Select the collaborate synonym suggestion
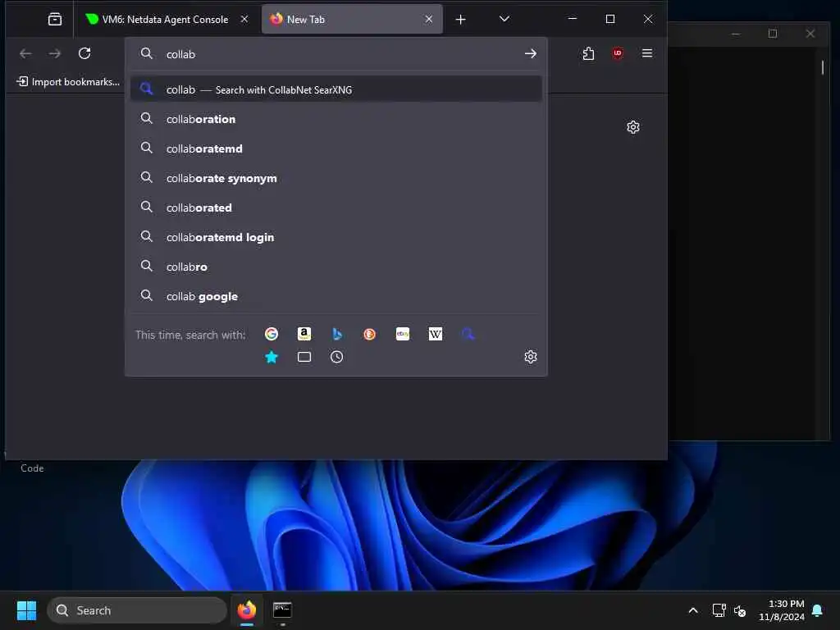The image size is (840, 630). pyautogui.click(x=336, y=178)
